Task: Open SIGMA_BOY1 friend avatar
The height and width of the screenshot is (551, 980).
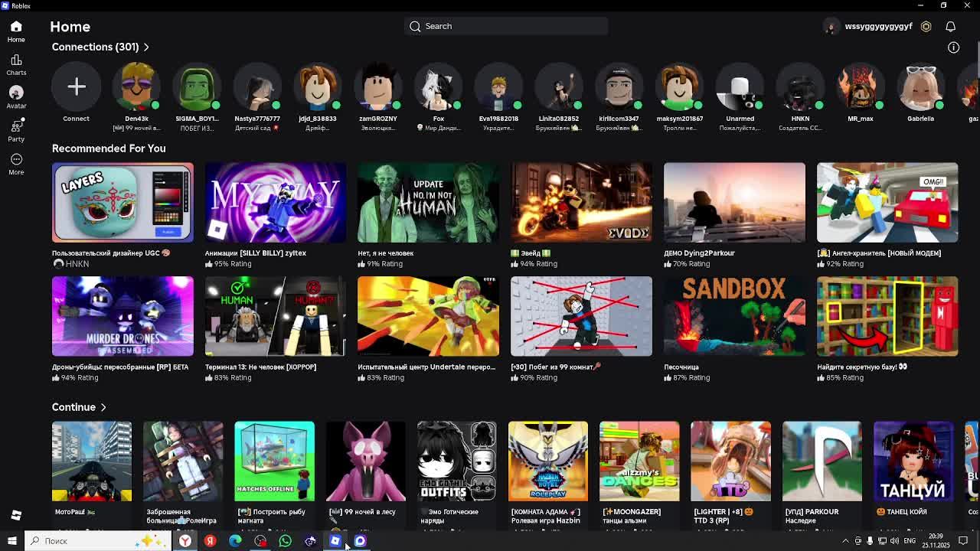Action: 197,86
